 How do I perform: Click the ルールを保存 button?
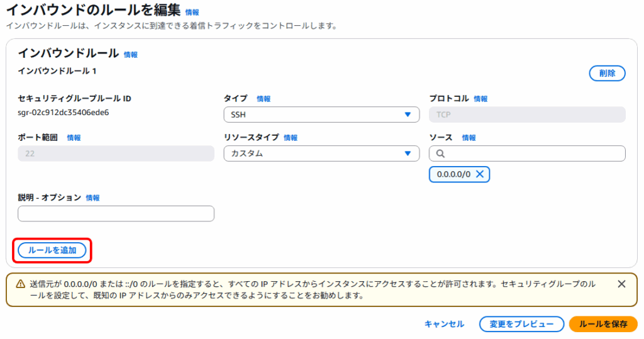point(602,324)
